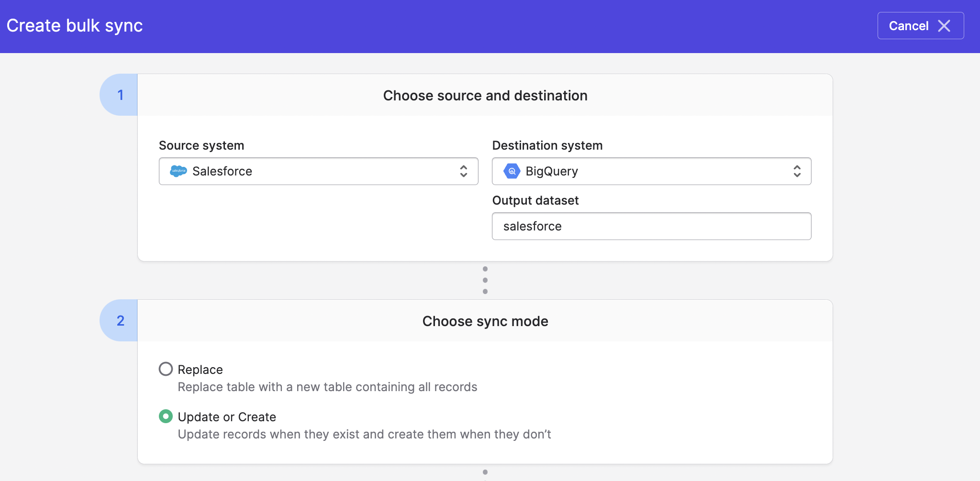
Task: Open the Destination system dropdown
Action: (651, 171)
